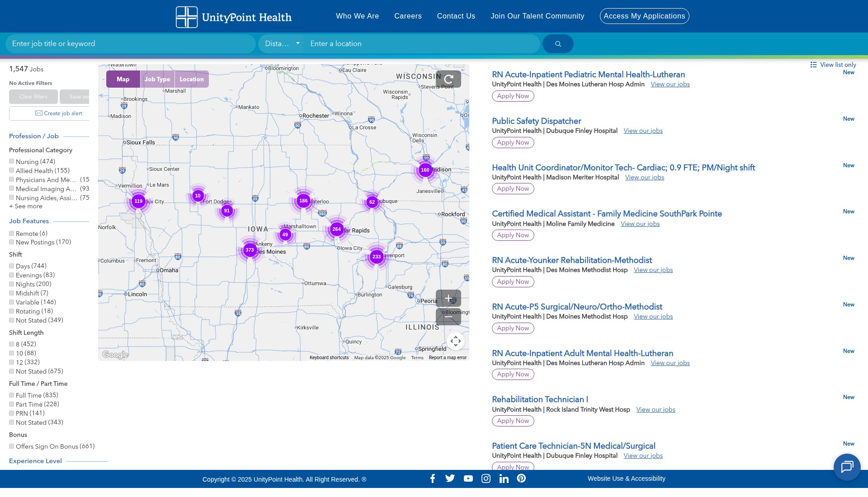The image size is (868, 497).
Task: Open the chat bubble widget
Action: pyautogui.click(x=847, y=467)
